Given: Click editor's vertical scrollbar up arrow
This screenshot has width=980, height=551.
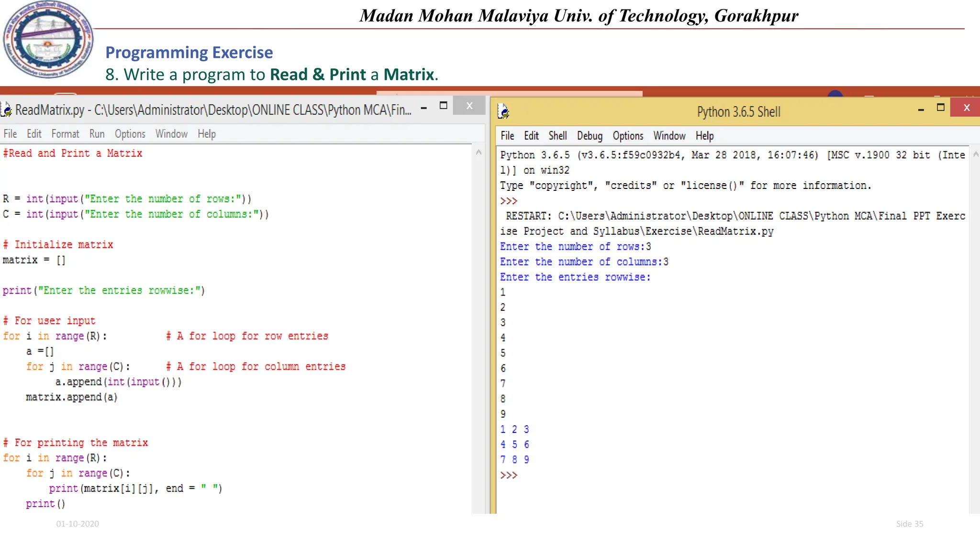Looking at the screenshot, I should 479,153.
